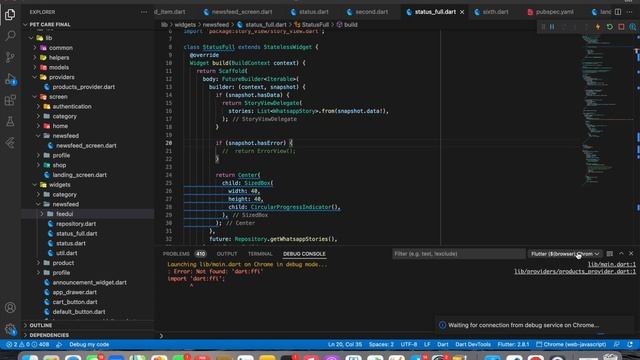Viewport: 640px width, 360px height.
Task: Click the UTF-8 encoding indicator
Action: pyautogui.click(x=409, y=344)
